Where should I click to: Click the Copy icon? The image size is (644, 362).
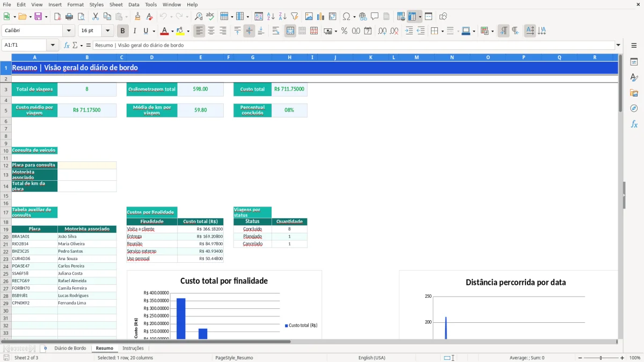tap(107, 17)
